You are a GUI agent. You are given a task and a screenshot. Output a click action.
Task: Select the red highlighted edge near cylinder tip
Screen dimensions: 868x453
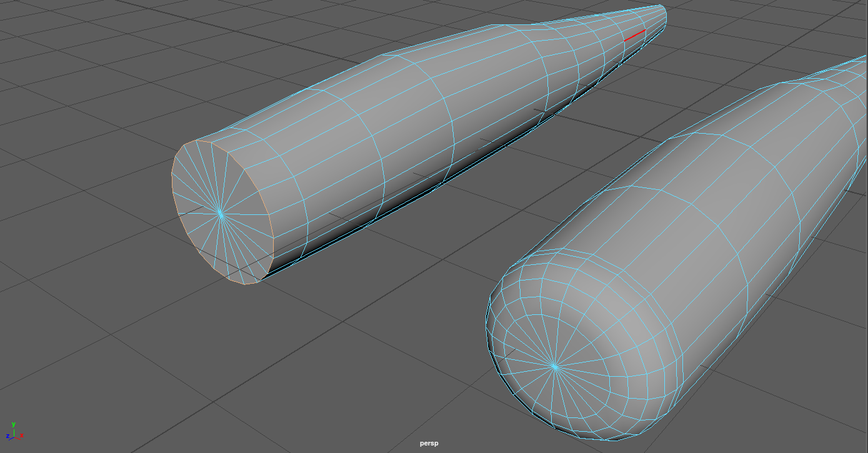[634, 36]
